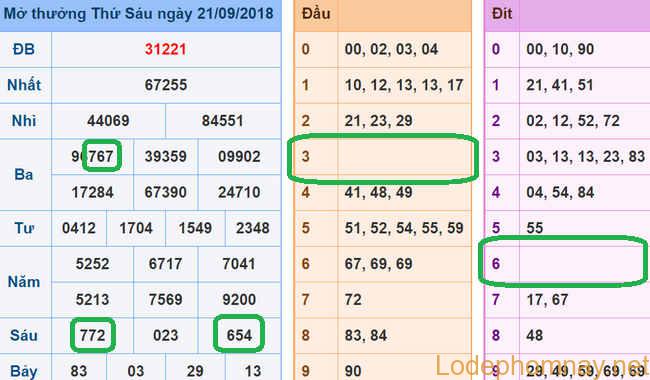Click the Nhì prize number 84551

pos(223,121)
